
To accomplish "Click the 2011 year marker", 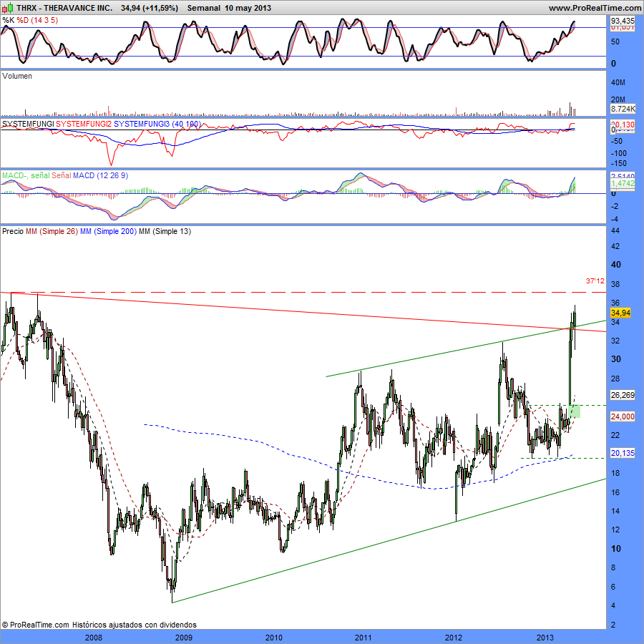I will [363, 638].
